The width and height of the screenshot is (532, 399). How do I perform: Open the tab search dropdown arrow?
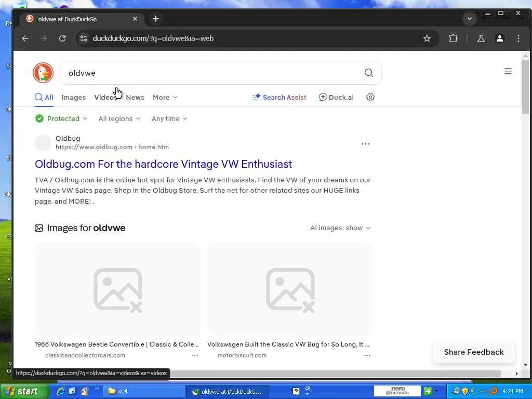point(470,19)
